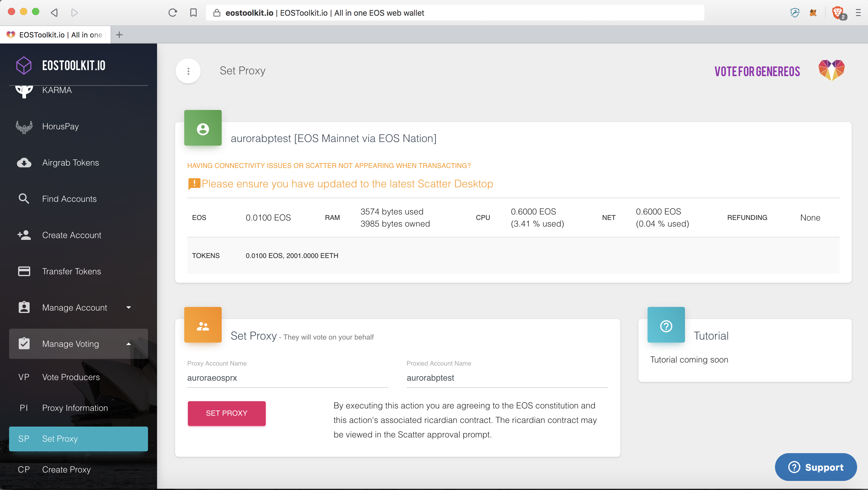Click the SET PROXY button

click(227, 413)
